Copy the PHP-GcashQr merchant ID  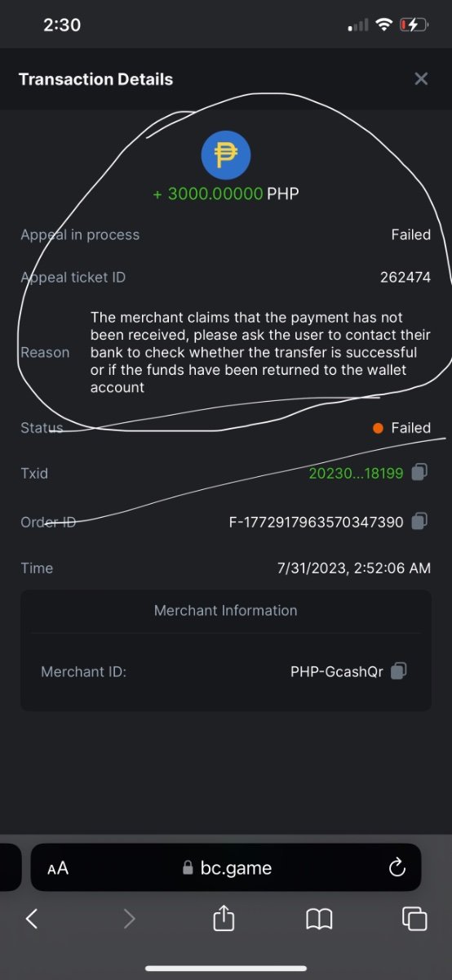[398, 671]
